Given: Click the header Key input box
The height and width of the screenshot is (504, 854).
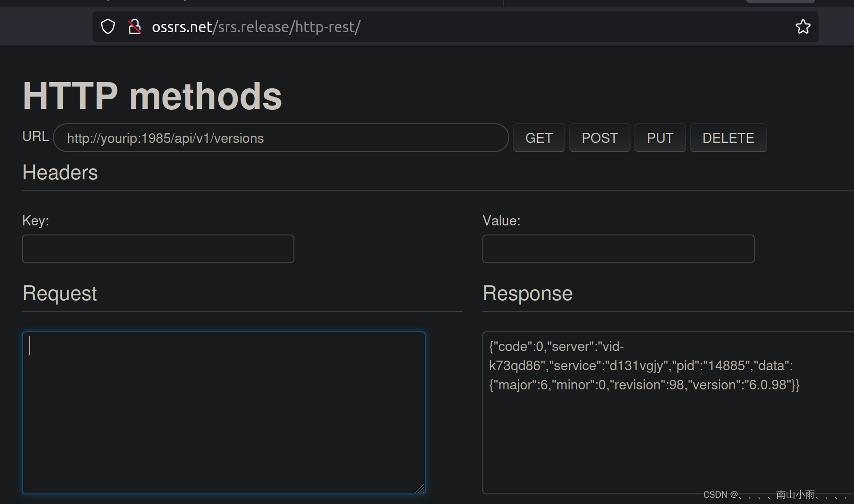Looking at the screenshot, I should (158, 249).
